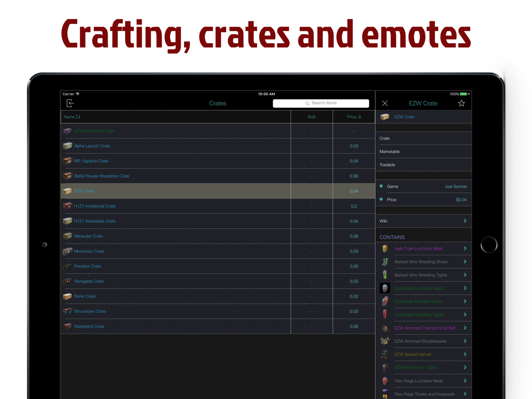
Task: Click the Price row value $0.04
Action: pyautogui.click(x=461, y=199)
